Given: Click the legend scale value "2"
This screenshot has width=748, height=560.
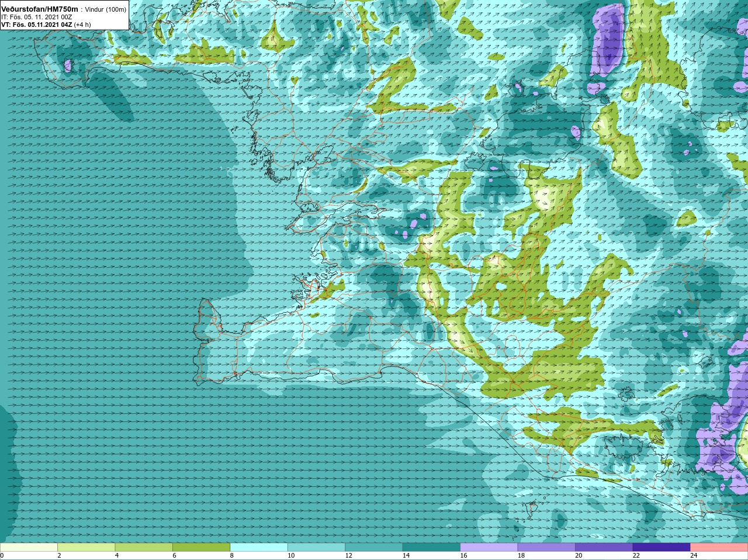Looking at the screenshot, I should [x=59, y=555].
